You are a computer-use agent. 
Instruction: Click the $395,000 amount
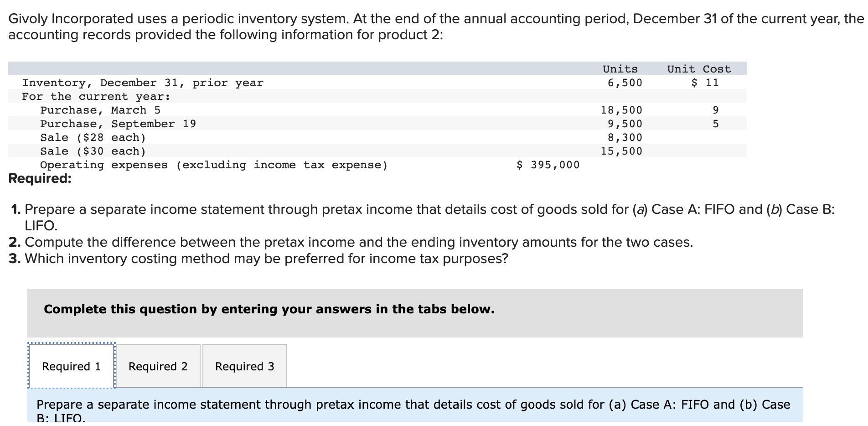[548, 165]
